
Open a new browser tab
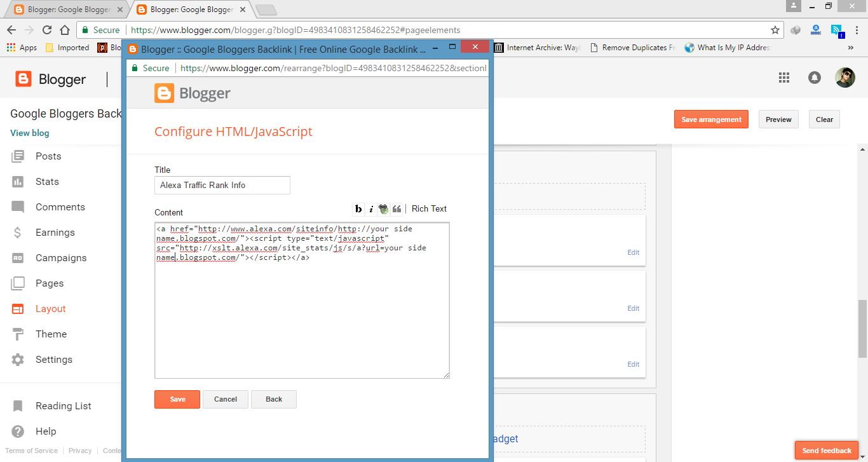tap(266, 10)
